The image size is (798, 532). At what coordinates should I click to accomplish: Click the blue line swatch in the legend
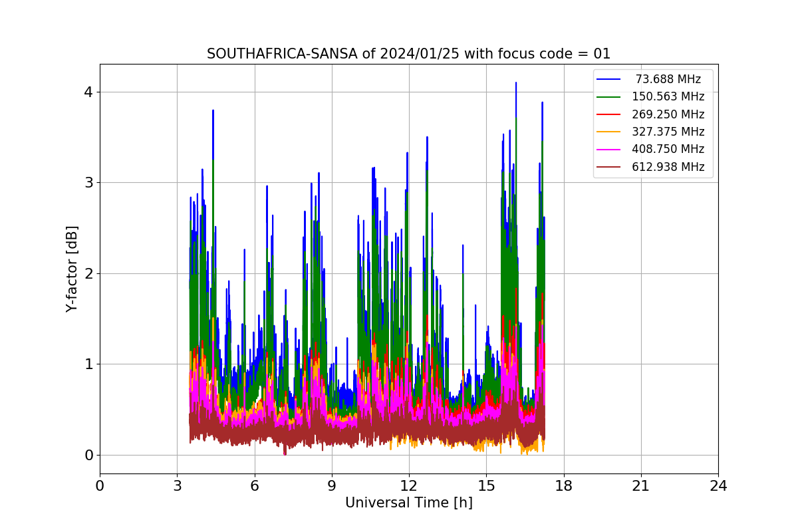click(x=608, y=79)
